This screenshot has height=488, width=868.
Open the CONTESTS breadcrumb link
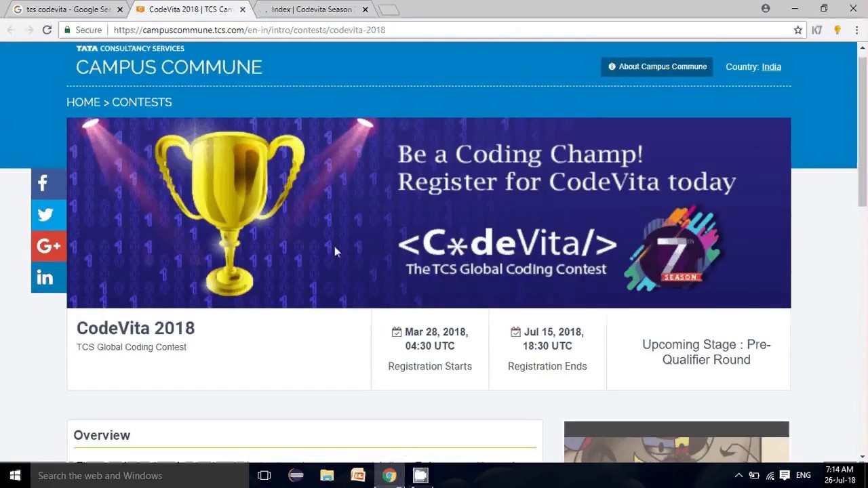click(142, 102)
